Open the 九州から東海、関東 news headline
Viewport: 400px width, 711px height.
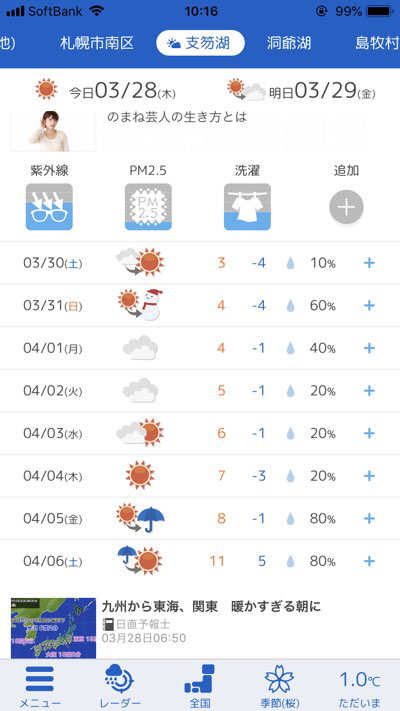tap(211, 606)
